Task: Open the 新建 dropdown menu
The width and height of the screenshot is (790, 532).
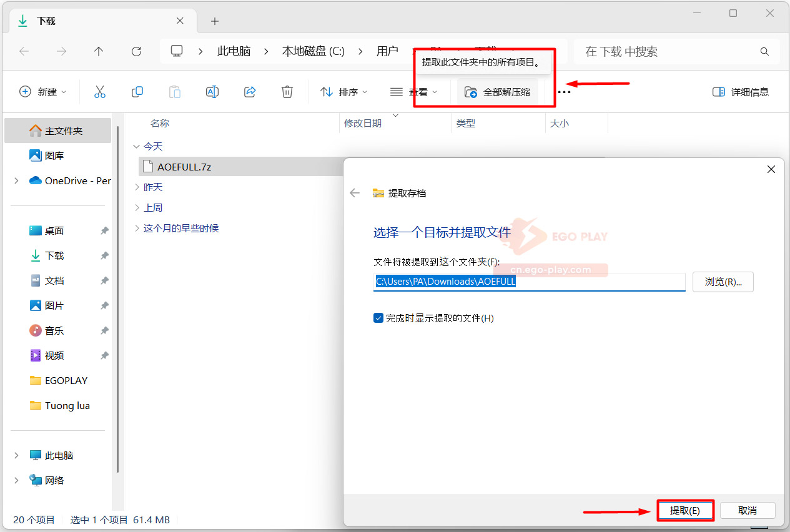Action: click(43, 92)
